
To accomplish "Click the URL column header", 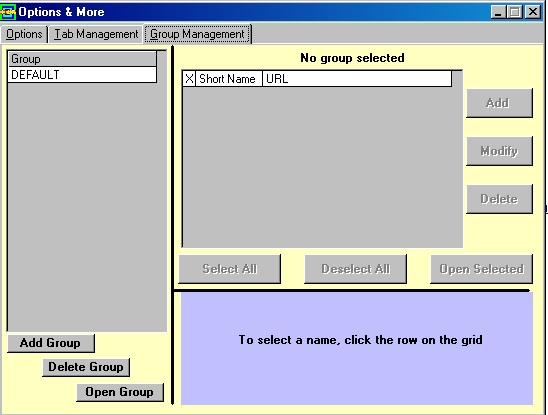I will tap(357, 79).
